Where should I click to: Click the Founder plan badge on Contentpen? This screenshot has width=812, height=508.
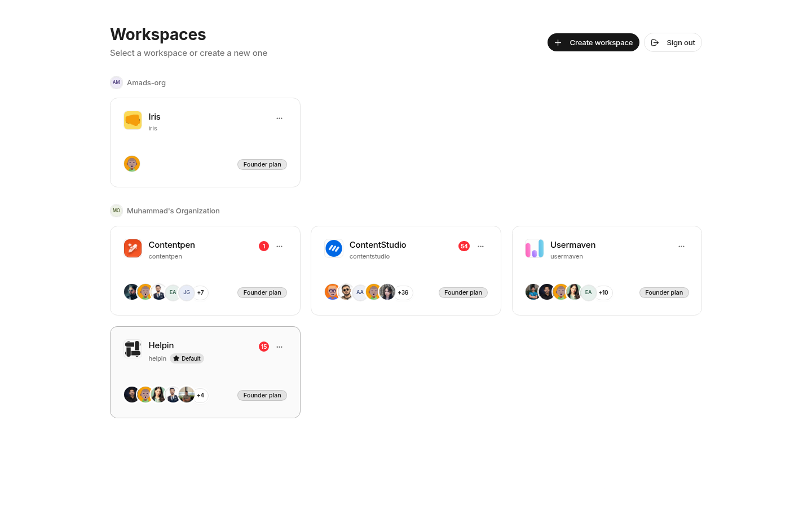pos(262,292)
